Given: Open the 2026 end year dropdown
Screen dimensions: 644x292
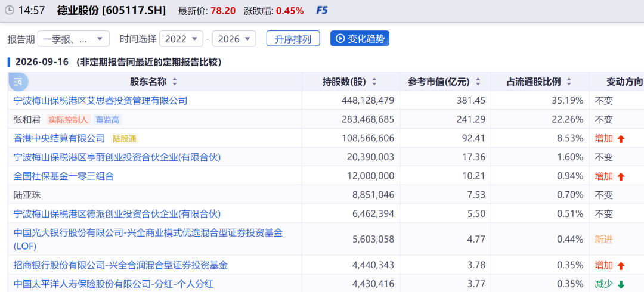Looking at the screenshot, I should pos(234,39).
